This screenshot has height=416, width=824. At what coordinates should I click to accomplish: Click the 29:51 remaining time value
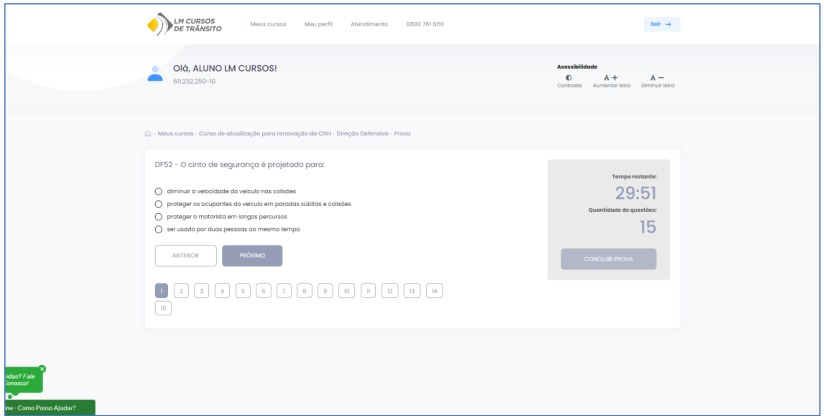coord(636,194)
